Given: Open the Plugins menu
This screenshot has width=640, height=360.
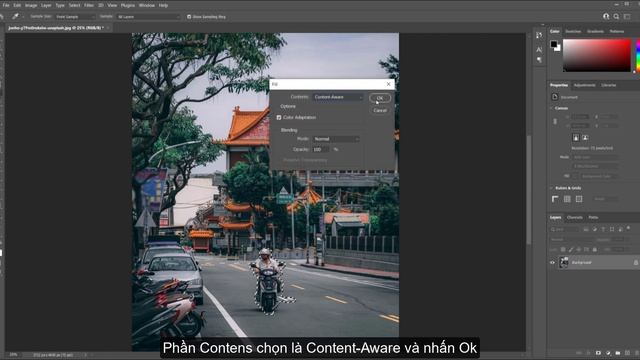Looking at the screenshot, I should (128, 5).
